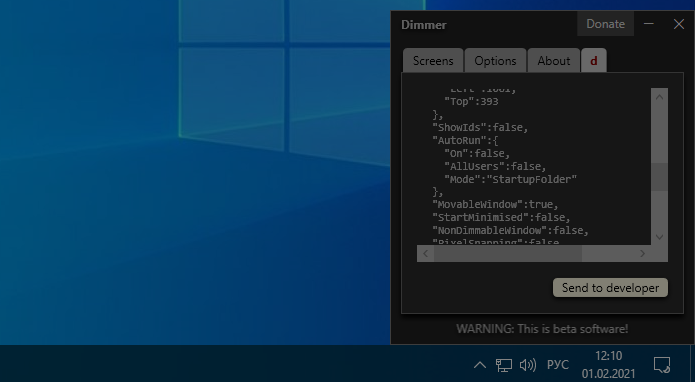Click the vertical scrollbar thumb

(x=659, y=177)
